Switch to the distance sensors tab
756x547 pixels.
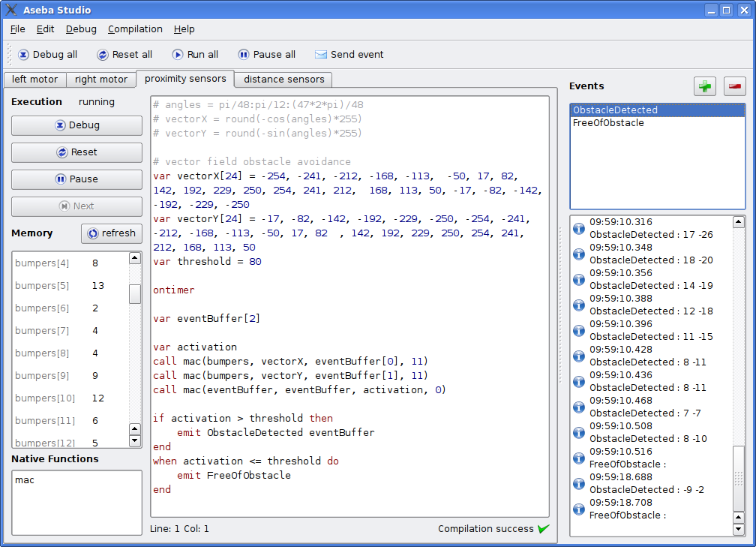[x=284, y=80]
